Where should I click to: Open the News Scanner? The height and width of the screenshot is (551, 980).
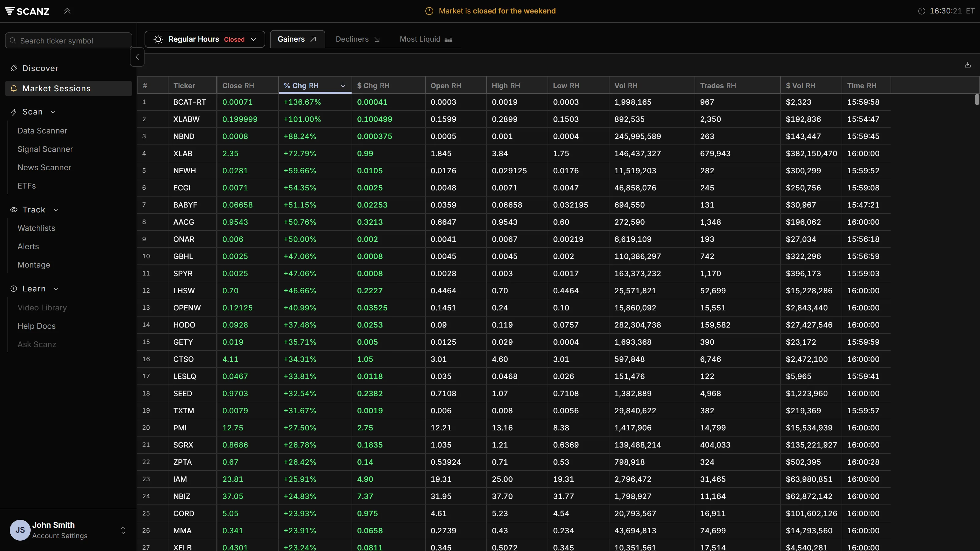(x=44, y=167)
